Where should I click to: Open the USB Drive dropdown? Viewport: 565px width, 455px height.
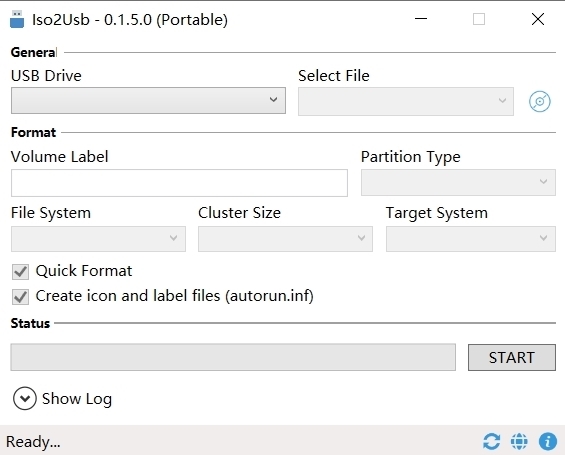pyautogui.click(x=148, y=100)
